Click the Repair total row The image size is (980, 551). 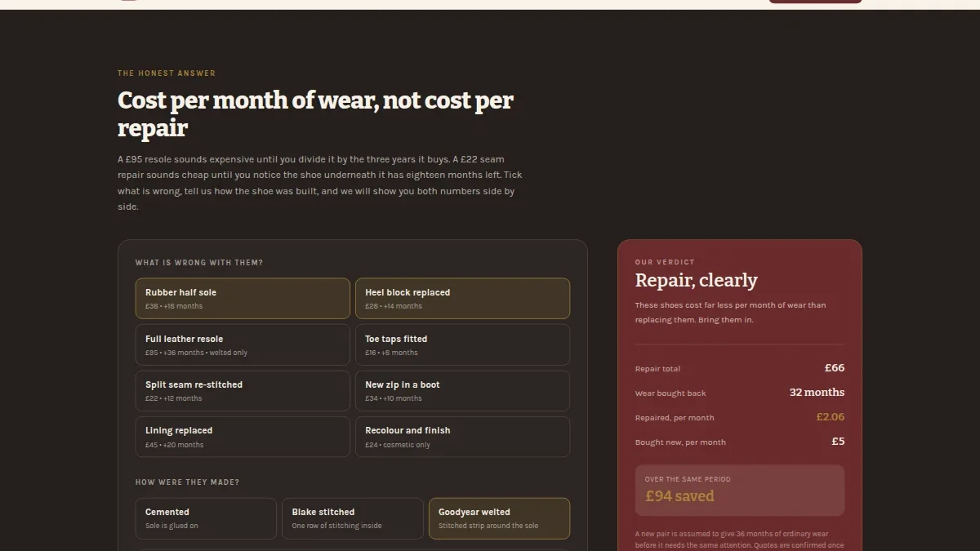coord(740,368)
